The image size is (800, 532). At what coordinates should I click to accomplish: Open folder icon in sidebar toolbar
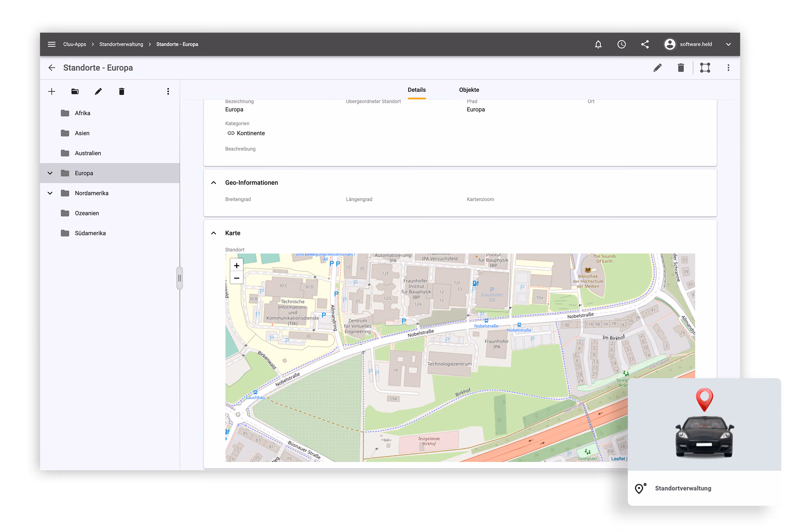coord(75,91)
